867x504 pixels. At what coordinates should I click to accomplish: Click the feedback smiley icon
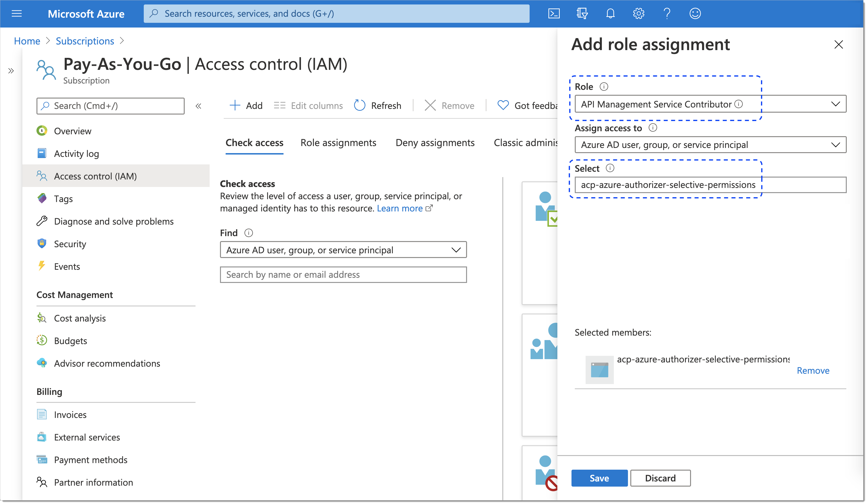tap(695, 13)
